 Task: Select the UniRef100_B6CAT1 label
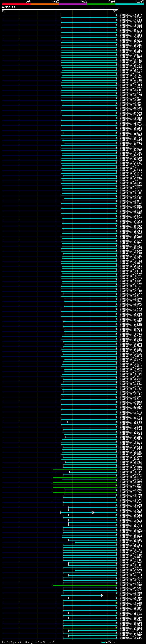pyautogui.click(x=131, y=30)
